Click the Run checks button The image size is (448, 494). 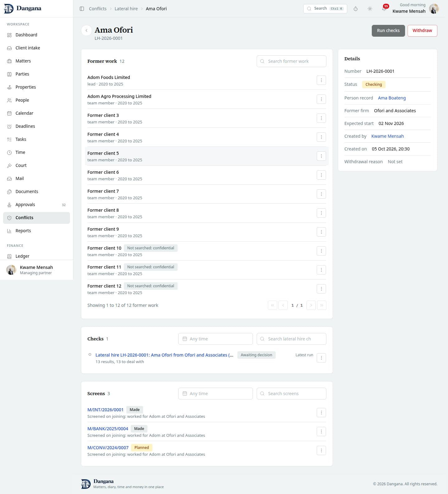(x=388, y=30)
